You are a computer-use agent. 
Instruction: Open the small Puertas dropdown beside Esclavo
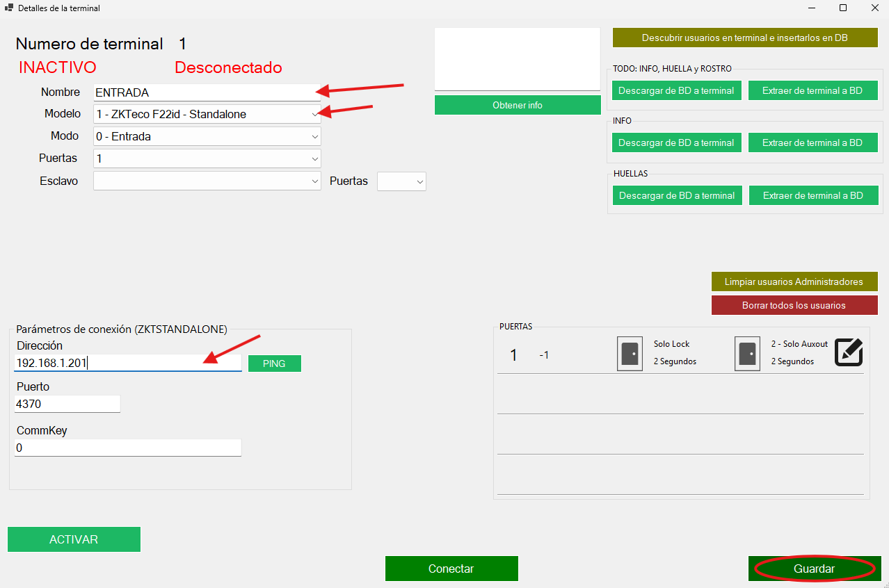(401, 181)
